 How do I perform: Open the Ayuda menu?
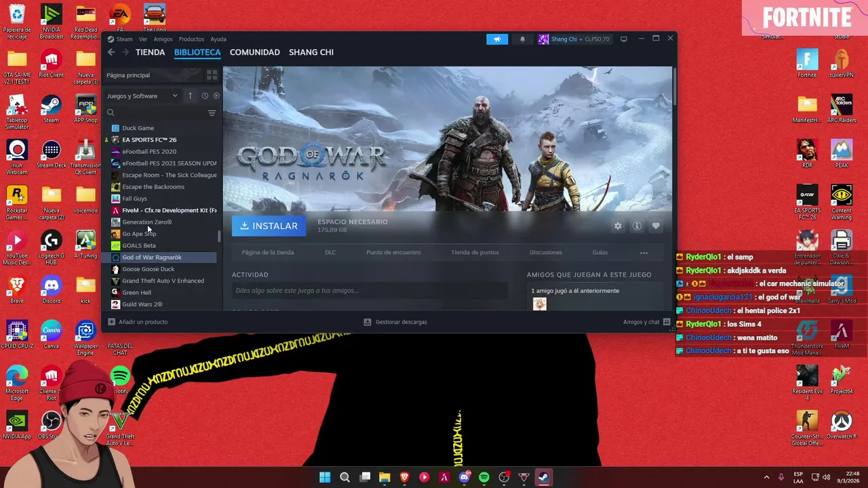tap(218, 39)
